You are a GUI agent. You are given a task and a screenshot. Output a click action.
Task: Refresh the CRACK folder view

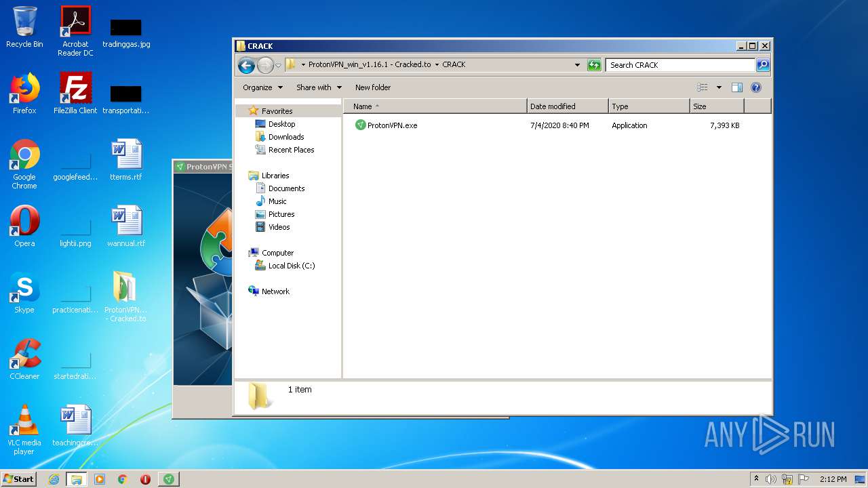coord(594,65)
